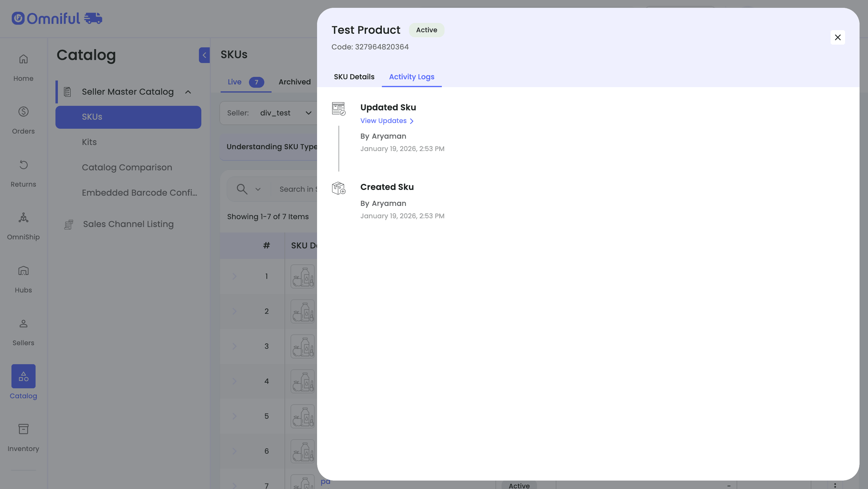Open the Sales Channel Listing item

128,224
